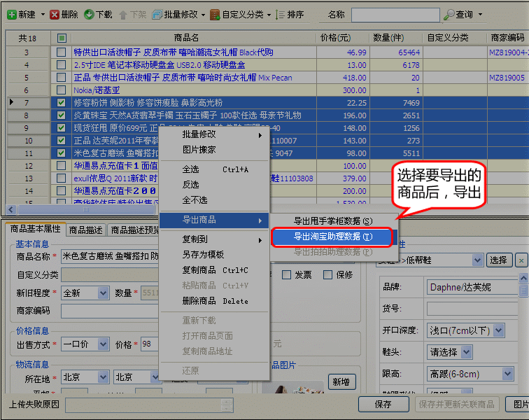529x420 pixels.
Task: Open the 导出商品 submenu entry
Action: coord(214,220)
